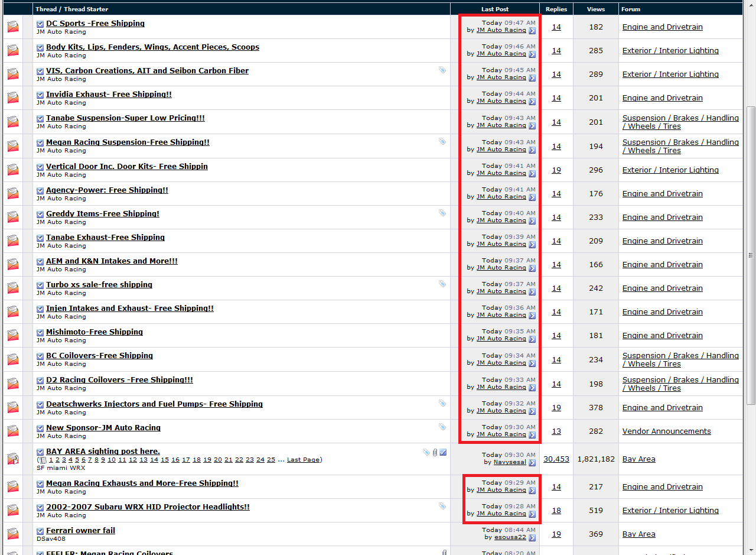This screenshot has height=555, width=756.
Task: Open D2 Racing Coilovers thread
Action: 119,380
